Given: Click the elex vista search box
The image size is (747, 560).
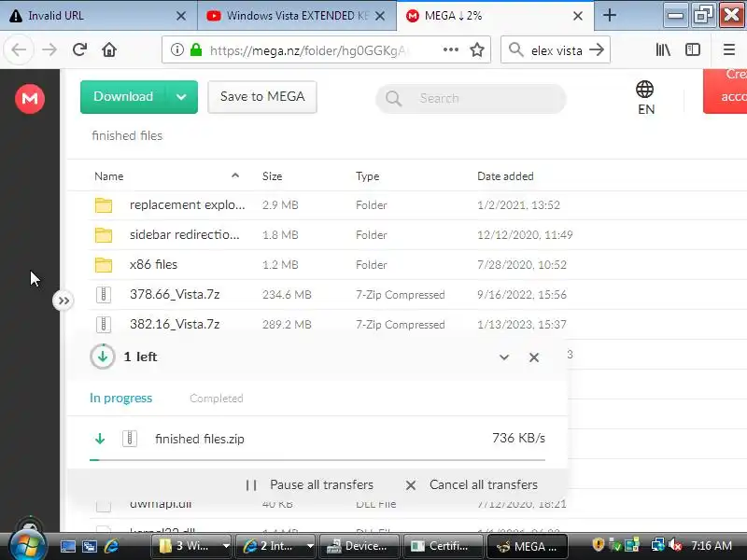Looking at the screenshot, I should click(557, 50).
